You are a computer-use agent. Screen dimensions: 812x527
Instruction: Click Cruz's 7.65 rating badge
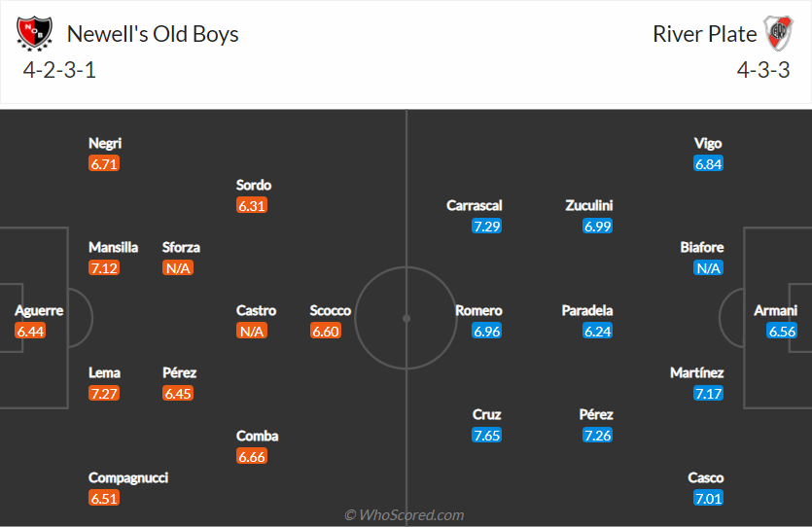(486, 436)
